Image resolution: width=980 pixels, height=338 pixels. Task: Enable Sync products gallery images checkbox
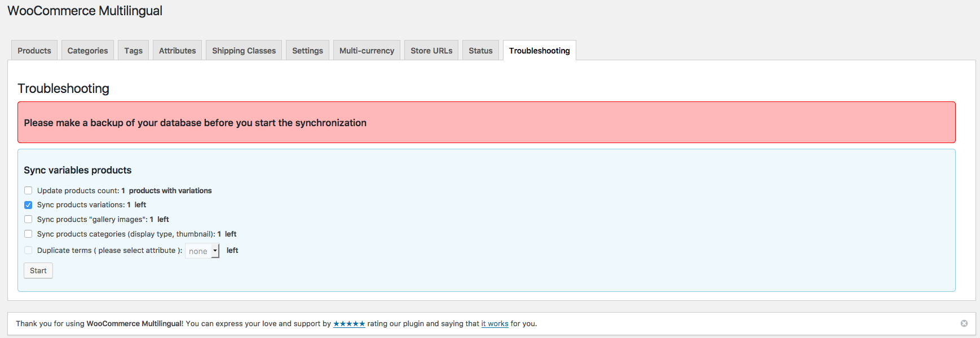(x=28, y=219)
